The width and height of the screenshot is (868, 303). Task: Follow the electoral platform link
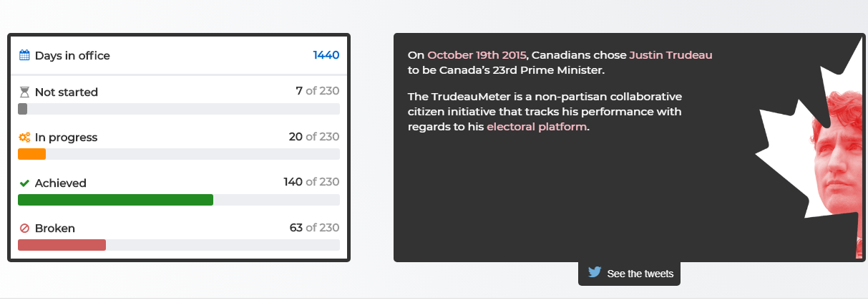[537, 127]
